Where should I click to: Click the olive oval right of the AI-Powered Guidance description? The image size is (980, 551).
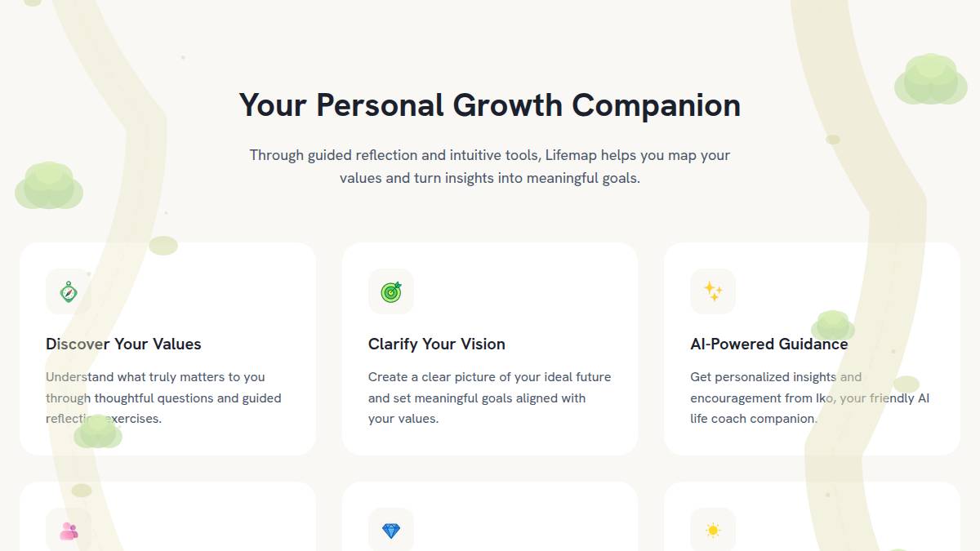tap(906, 384)
